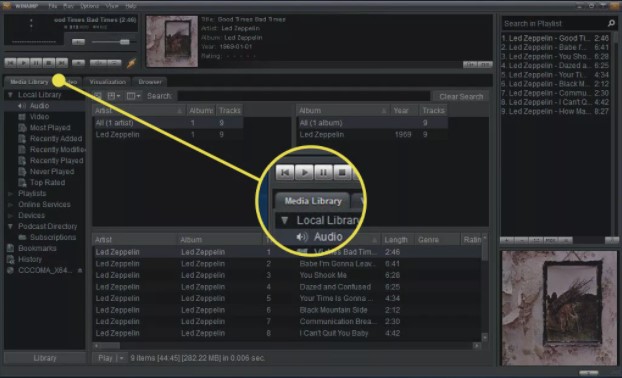Viewport: 622px width, 378px height.
Task: Open the pane layout dropdown
Action: (x=114, y=96)
